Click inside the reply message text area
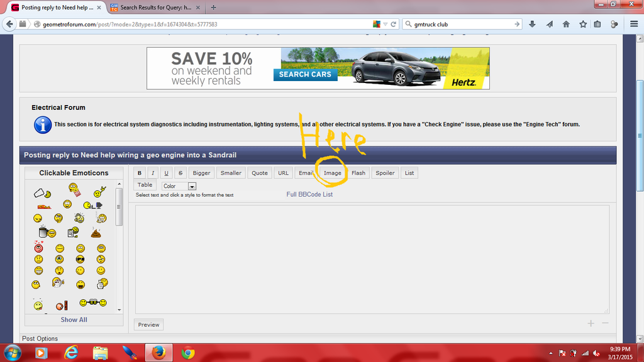Viewport: 644px width, 362px height. (x=372, y=259)
